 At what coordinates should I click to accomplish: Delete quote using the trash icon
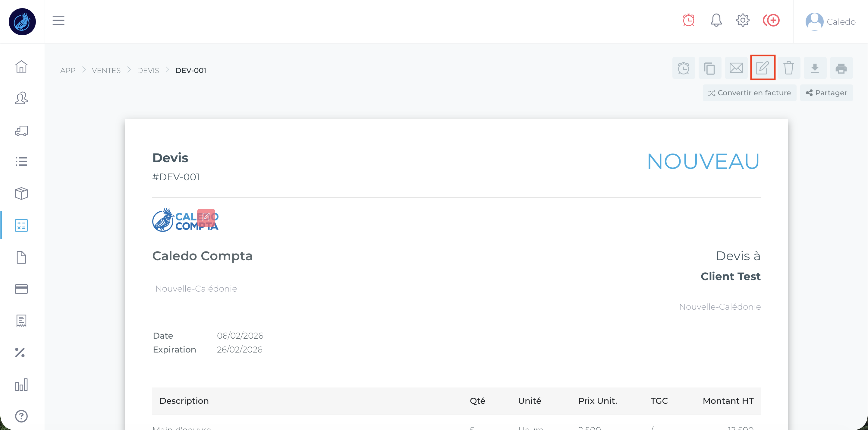788,68
